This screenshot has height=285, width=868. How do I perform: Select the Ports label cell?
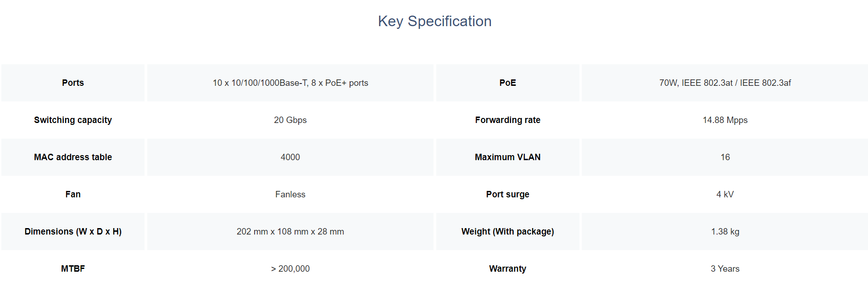(x=73, y=83)
